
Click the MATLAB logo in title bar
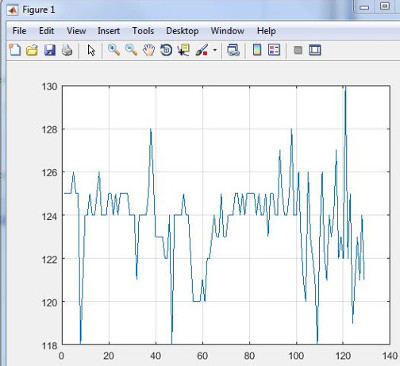tap(12, 10)
